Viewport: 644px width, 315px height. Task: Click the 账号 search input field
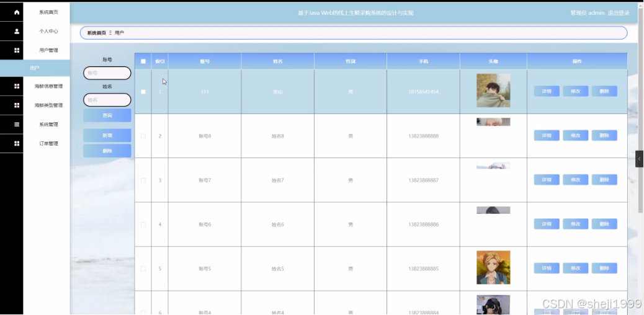pyautogui.click(x=107, y=73)
